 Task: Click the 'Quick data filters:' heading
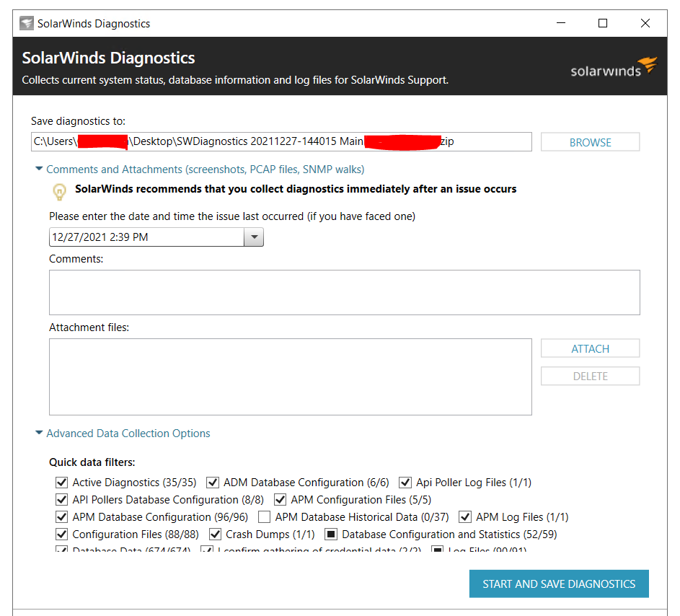pyautogui.click(x=92, y=462)
